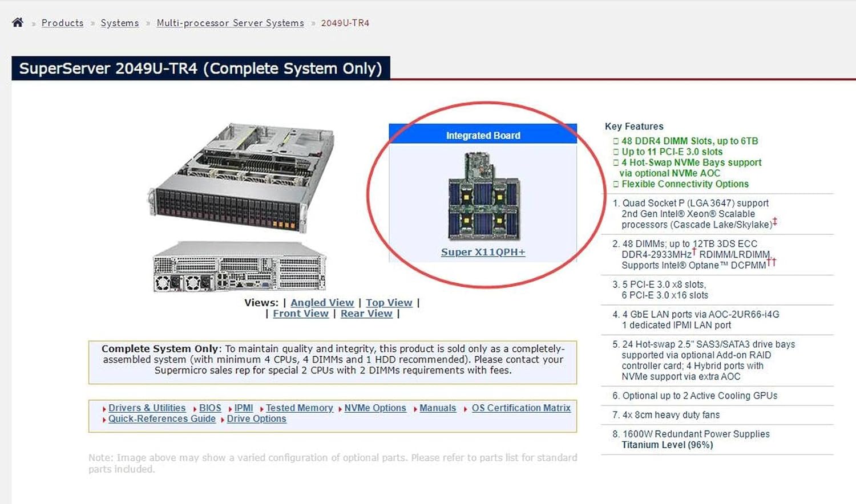This screenshot has height=504, width=856.
Task: Click 'Quad Socket P (LGA 3647) support' text
Action: [695, 203]
